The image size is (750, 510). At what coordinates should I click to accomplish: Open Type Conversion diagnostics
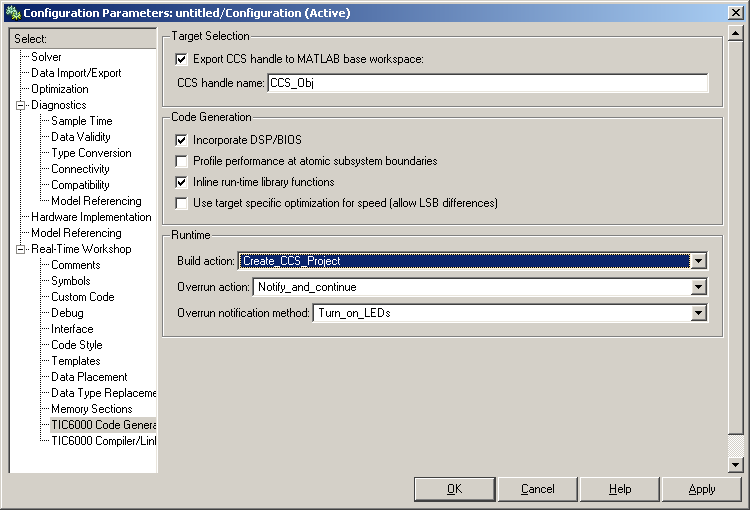click(91, 153)
